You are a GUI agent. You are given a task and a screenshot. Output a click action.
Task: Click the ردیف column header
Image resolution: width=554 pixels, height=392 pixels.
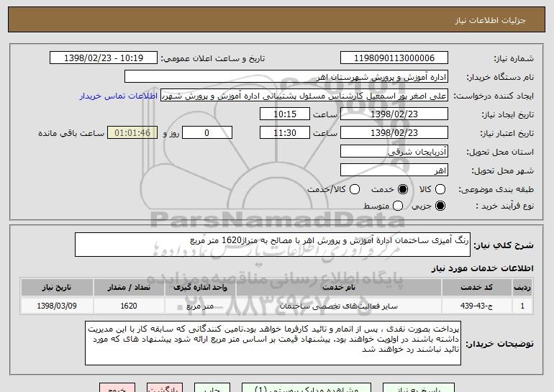tap(522, 288)
